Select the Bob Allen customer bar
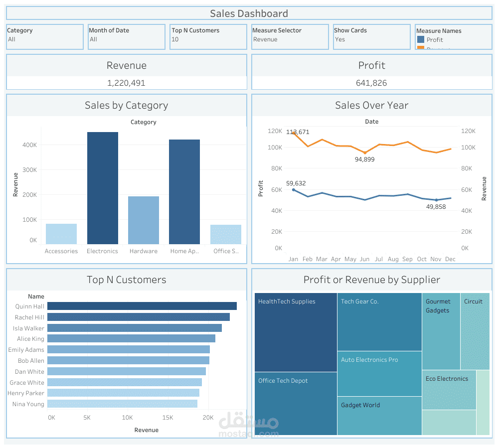This screenshot has height=448, width=498. point(128,360)
